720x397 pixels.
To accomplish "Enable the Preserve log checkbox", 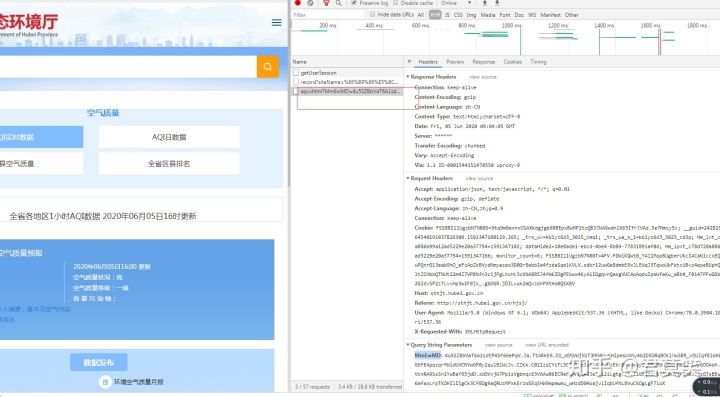I will click(354, 3).
